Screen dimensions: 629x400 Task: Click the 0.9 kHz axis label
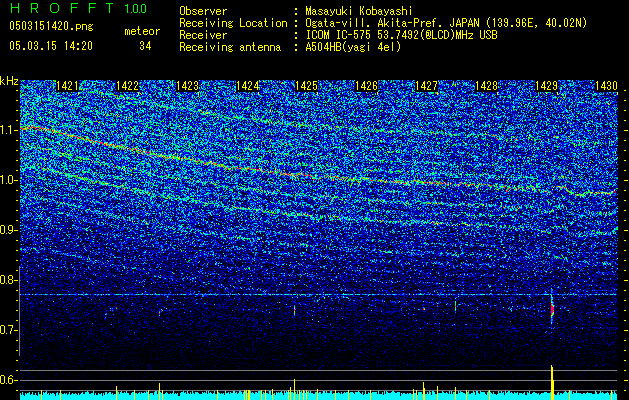tap(9, 230)
